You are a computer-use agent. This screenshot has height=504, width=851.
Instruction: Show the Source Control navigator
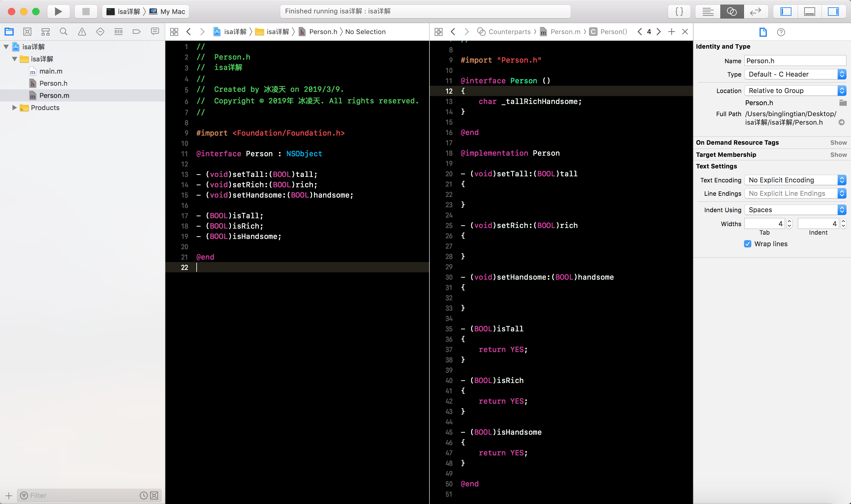click(x=27, y=32)
